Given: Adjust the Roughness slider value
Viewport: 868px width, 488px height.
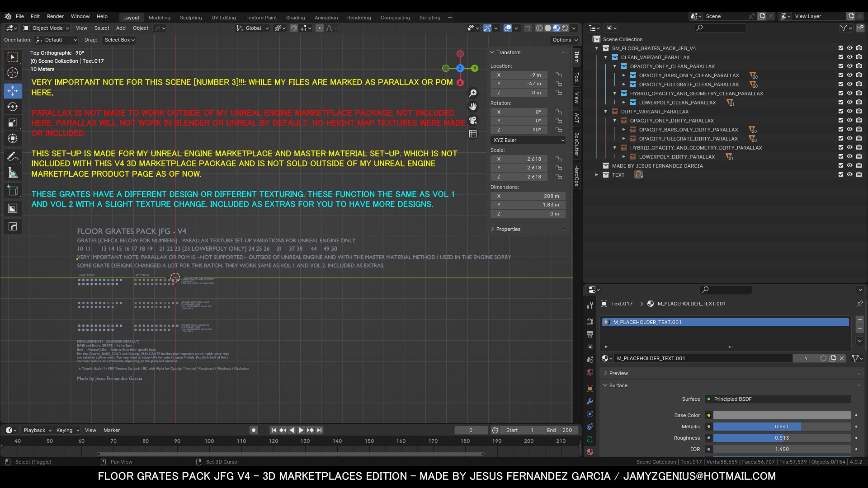Looking at the screenshot, I should tap(782, 438).
